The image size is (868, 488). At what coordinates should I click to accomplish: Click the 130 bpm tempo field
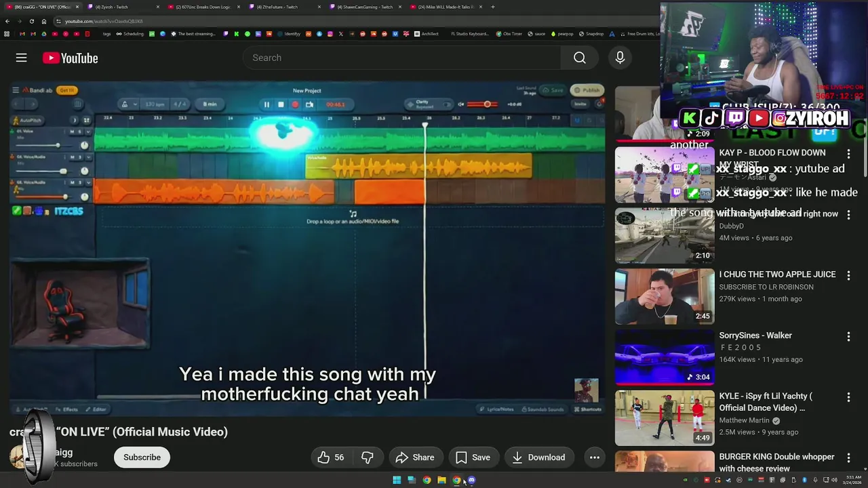tap(155, 104)
